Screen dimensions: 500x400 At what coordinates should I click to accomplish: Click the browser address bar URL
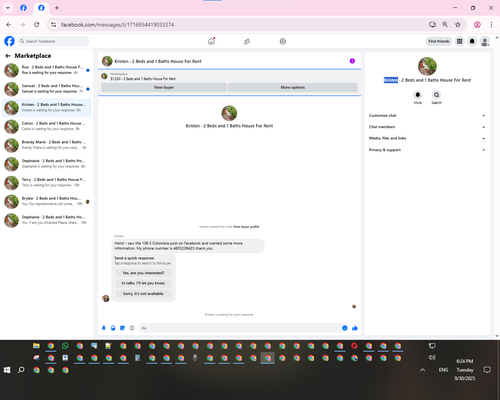coord(117,25)
